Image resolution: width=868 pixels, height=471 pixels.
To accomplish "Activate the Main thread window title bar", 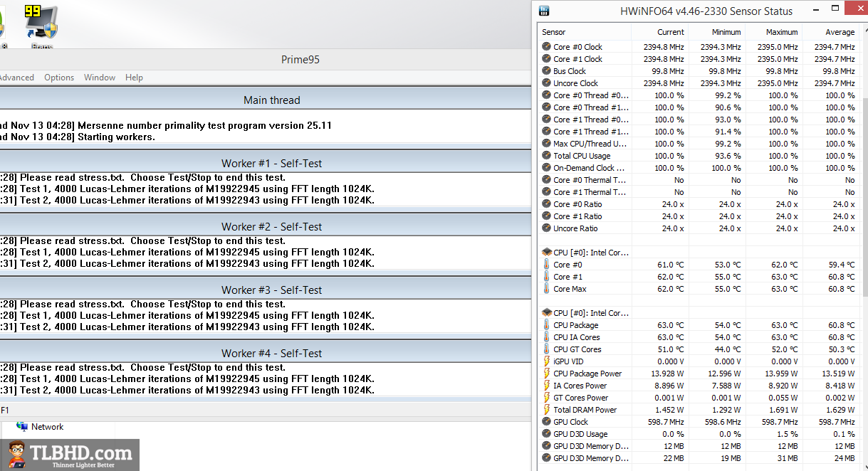I will click(266, 100).
